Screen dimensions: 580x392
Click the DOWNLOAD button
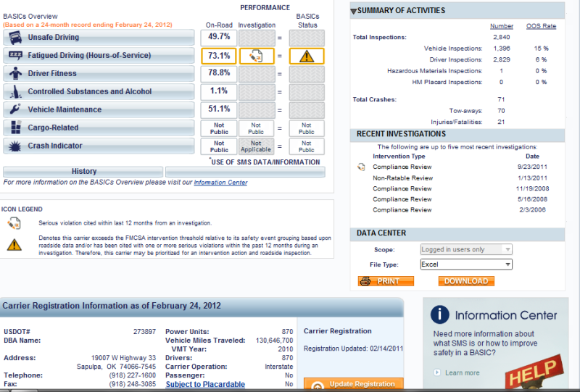pyautogui.click(x=466, y=281)
